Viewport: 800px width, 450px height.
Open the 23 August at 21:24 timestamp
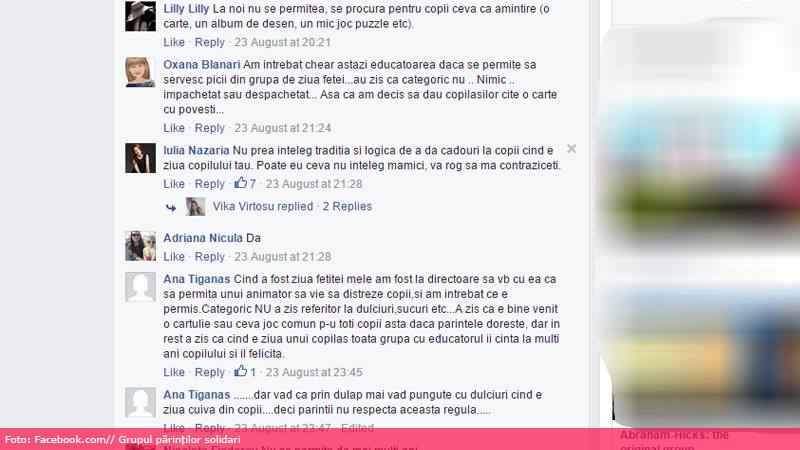(283, 128)
